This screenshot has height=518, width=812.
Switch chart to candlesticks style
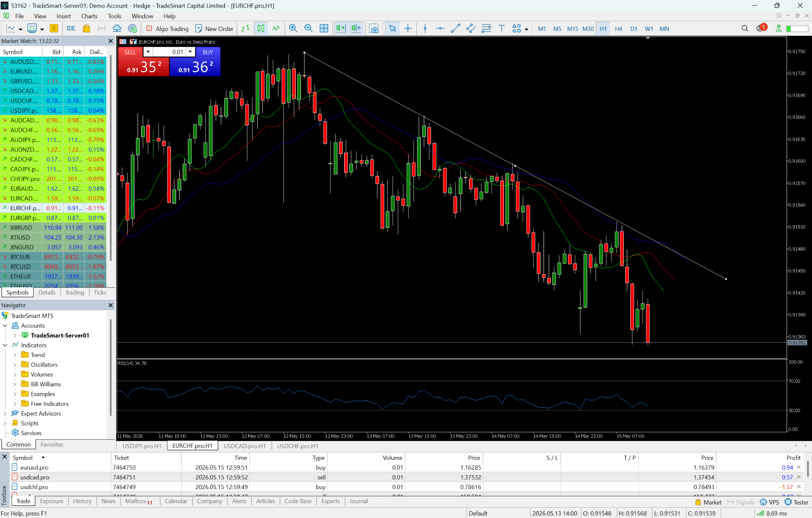click(x=261, y=29)
